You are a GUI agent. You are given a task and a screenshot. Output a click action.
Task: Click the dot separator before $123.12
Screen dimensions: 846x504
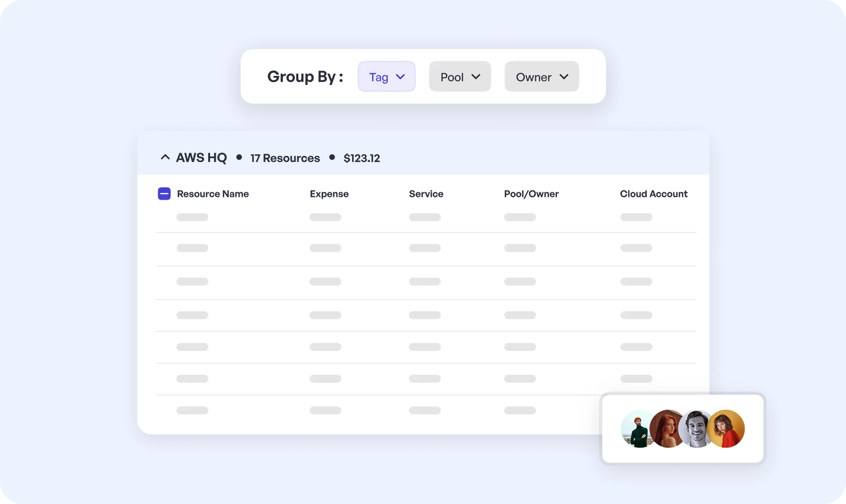(331, 158)
